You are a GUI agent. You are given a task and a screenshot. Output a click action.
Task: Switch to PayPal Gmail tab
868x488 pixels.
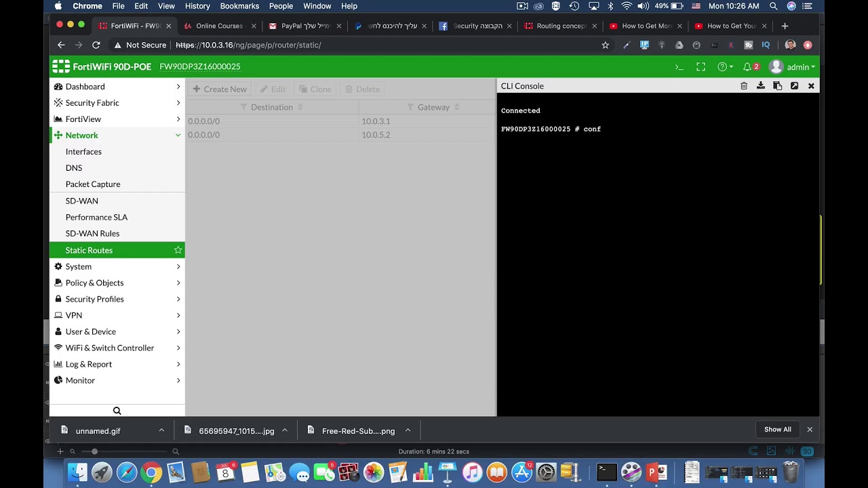tap(305, 26)
